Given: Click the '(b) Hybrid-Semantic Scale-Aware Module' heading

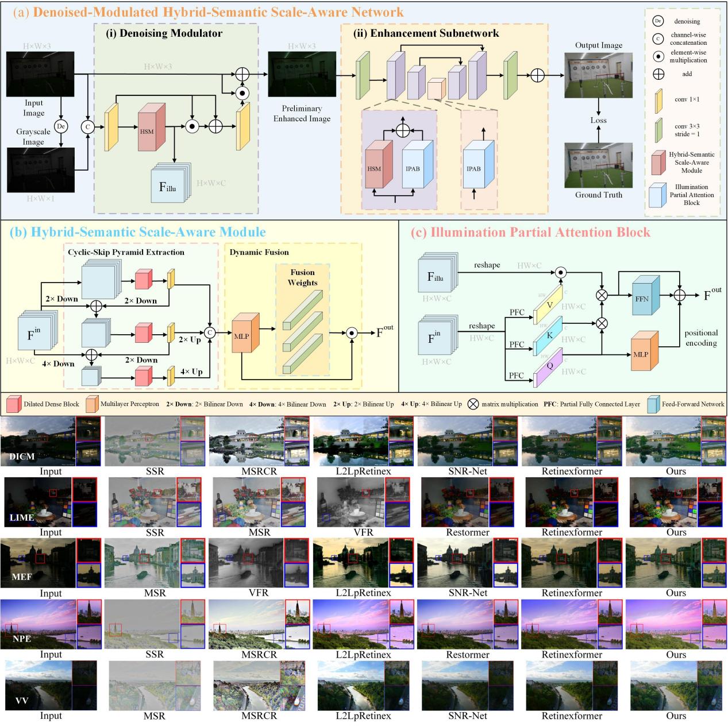Looking at the screenshot, I should [x=138, y=232].
